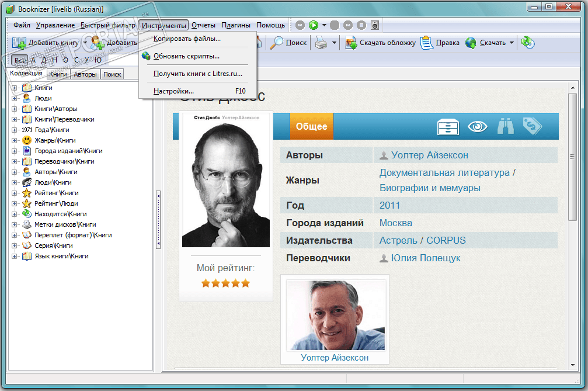Click the Download cover icon
588x391 pixels.
pyautogui.click(x=351, y=43)
